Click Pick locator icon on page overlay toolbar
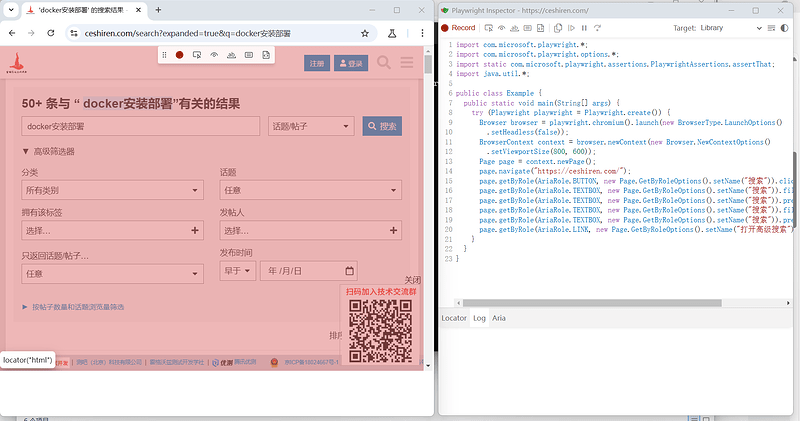The image size is (800, 421). pos(197,55)
